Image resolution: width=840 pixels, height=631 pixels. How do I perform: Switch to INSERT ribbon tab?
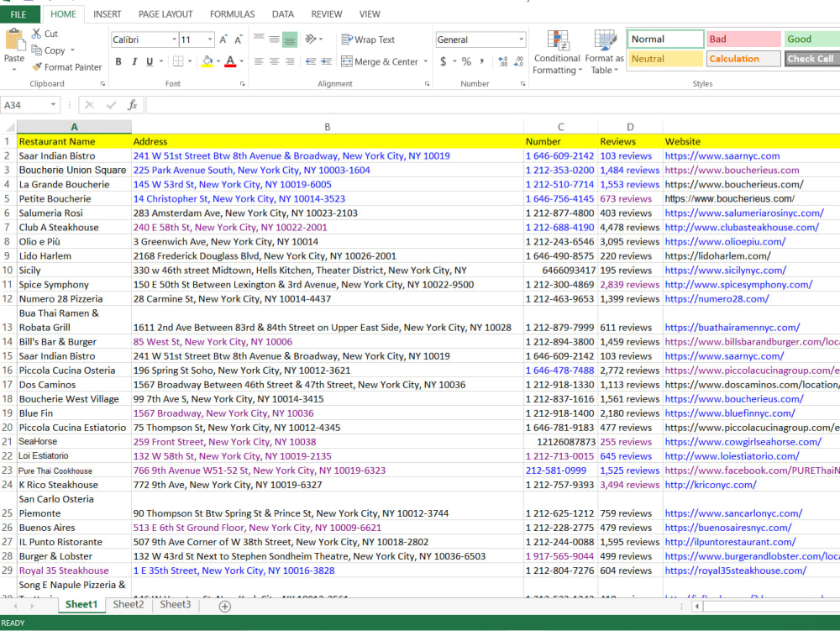coord(108,14)
